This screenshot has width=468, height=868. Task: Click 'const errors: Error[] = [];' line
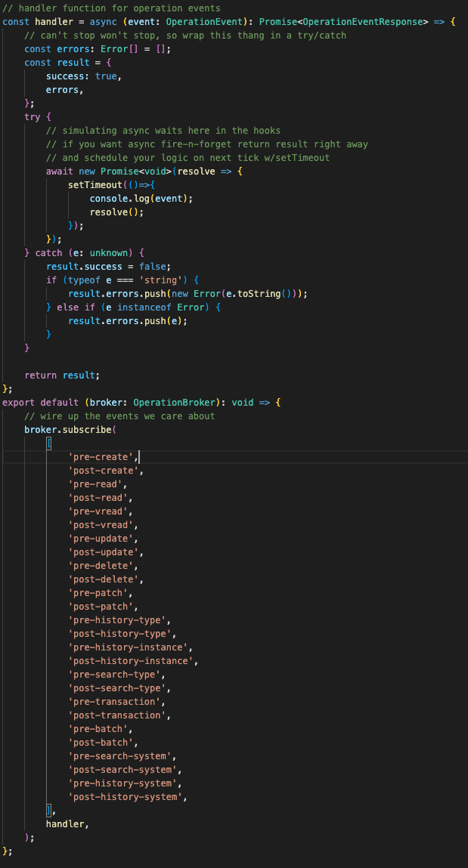click(x=98, y=48)
